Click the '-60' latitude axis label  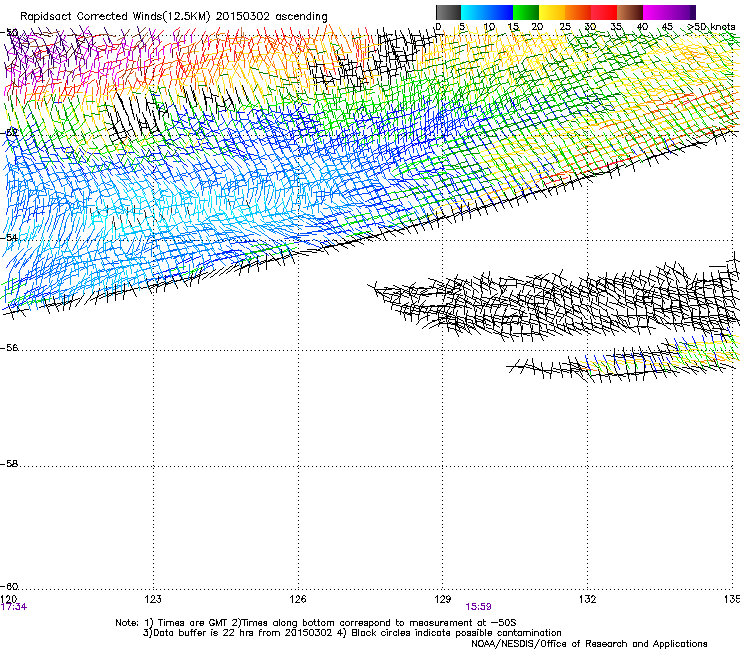[x=9, y=587]
